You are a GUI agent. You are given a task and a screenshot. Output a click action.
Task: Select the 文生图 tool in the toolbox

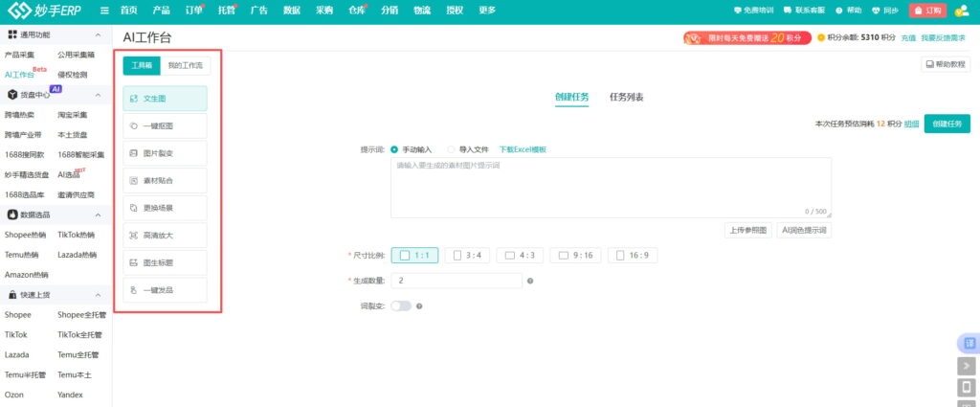pos(165,99)
